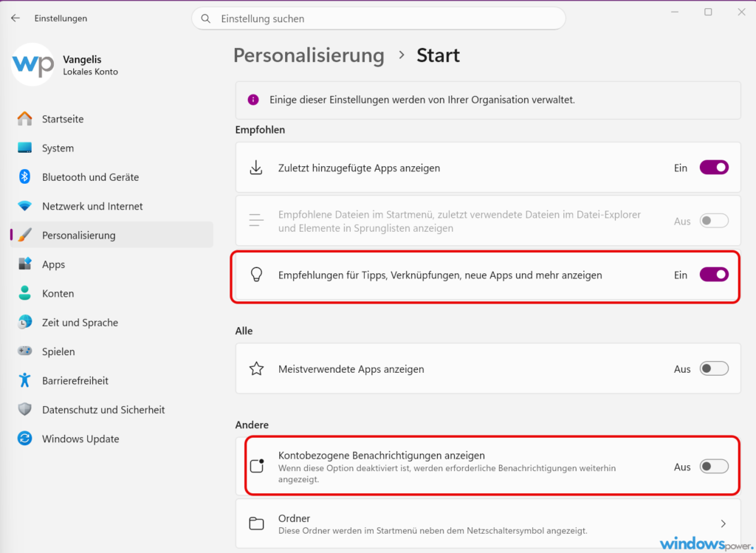Image resolution: width=756 pixels, height=553 pixels.
Task: Select Personalisierung in sidebar
Action: 111,235
